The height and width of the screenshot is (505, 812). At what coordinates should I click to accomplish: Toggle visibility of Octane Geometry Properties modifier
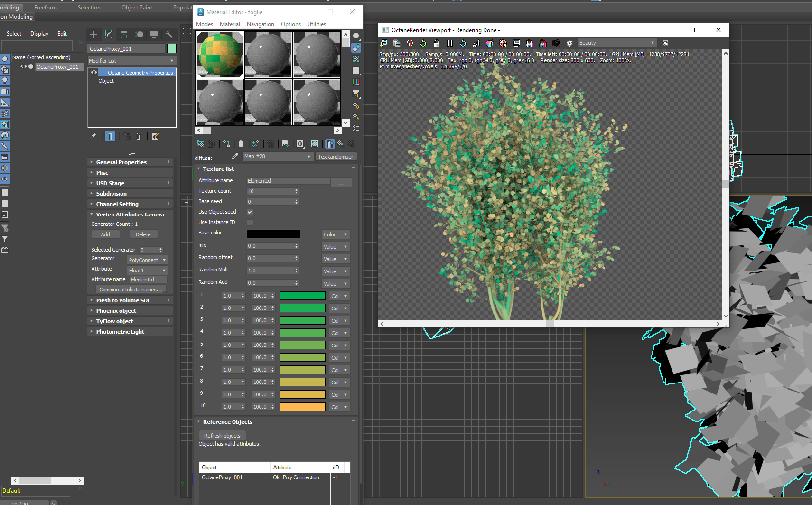pos(94,73)
